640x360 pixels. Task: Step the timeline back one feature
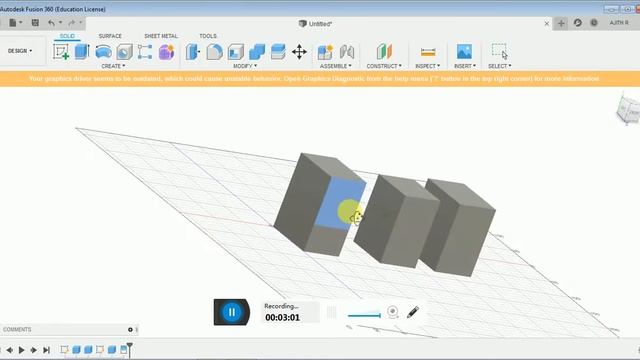pyautogui.click(x=9, y=350)
